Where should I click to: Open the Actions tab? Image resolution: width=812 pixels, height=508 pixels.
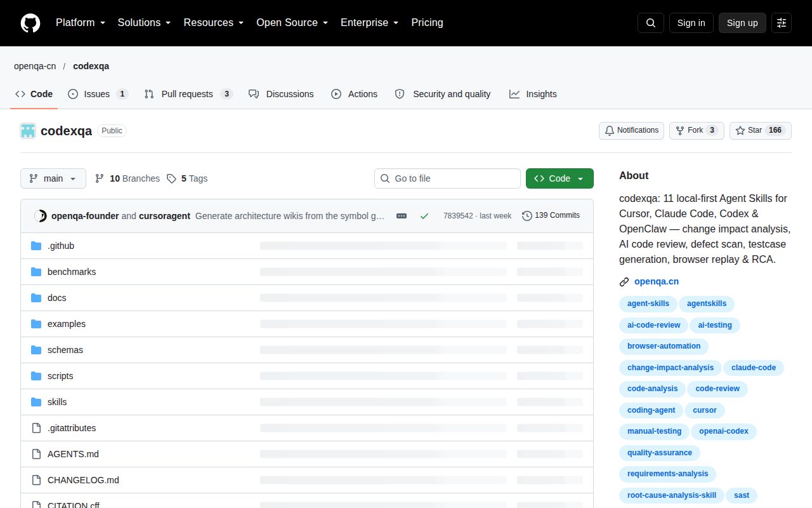(x=354, y=94)
